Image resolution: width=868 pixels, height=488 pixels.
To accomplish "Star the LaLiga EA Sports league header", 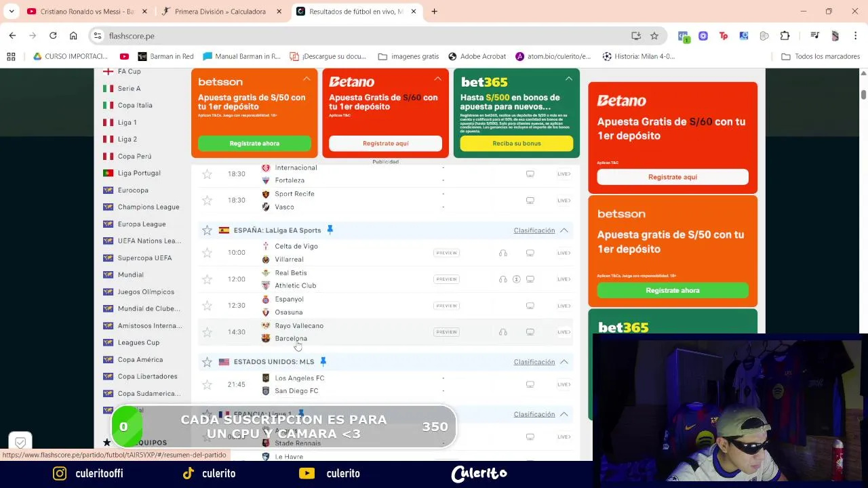I will [x=207, y=230].
